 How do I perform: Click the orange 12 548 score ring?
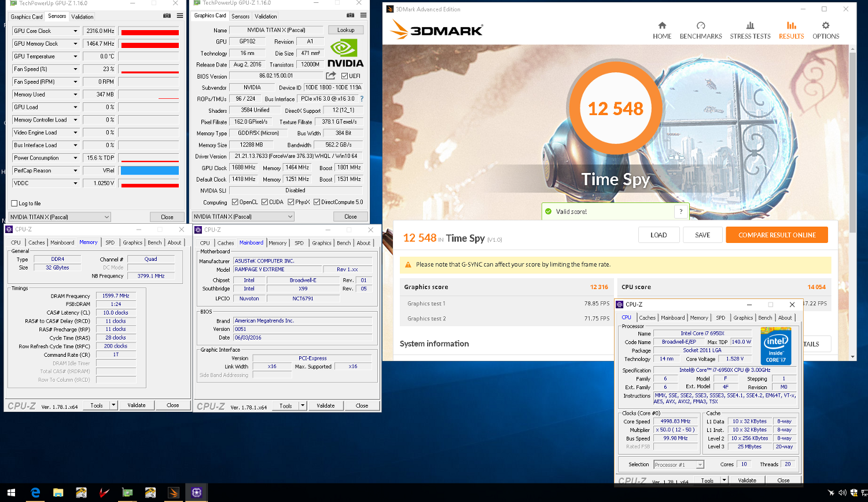[x=616, y=109]
